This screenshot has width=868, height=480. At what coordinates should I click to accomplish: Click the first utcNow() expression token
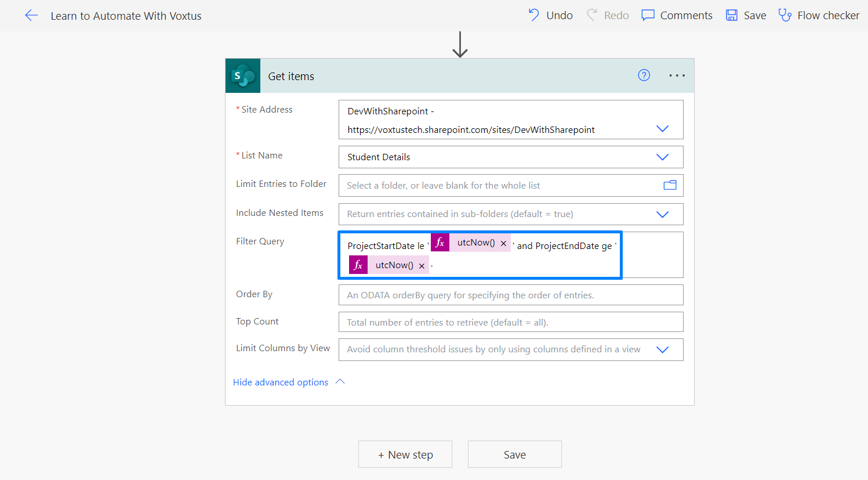click(471, 243)
